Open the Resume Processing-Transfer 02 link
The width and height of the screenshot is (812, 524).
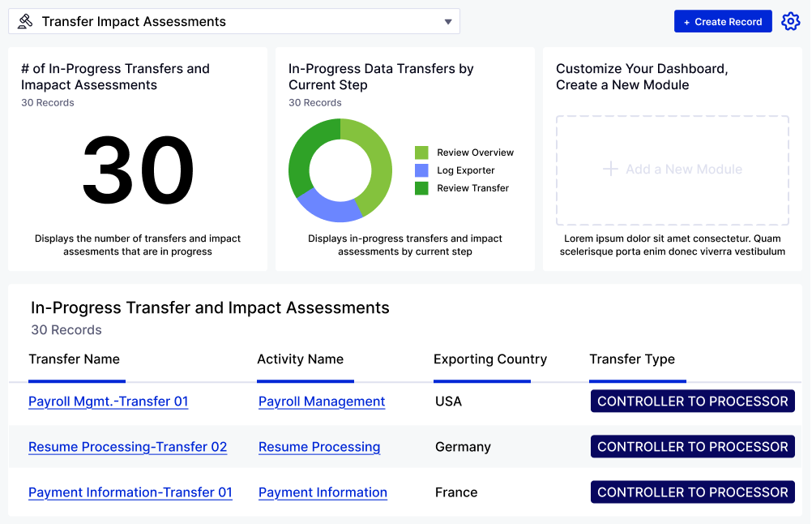click(128, 447)
